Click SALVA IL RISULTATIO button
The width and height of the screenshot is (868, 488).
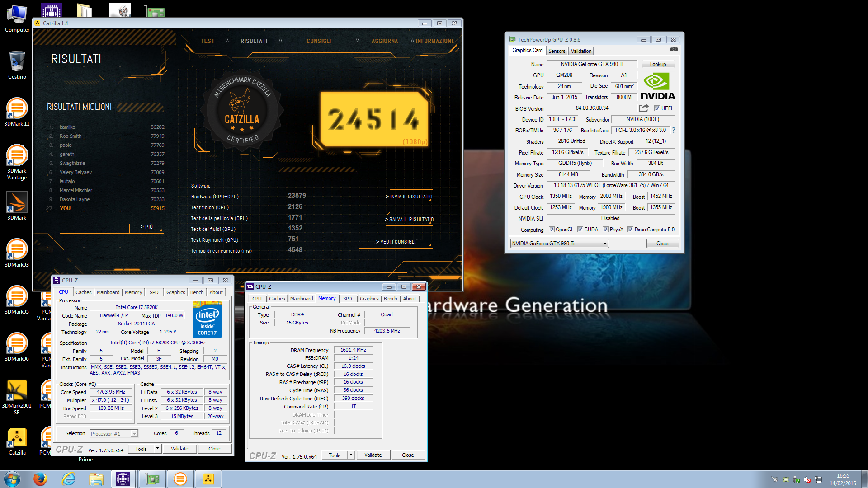[x=409, y=219]
